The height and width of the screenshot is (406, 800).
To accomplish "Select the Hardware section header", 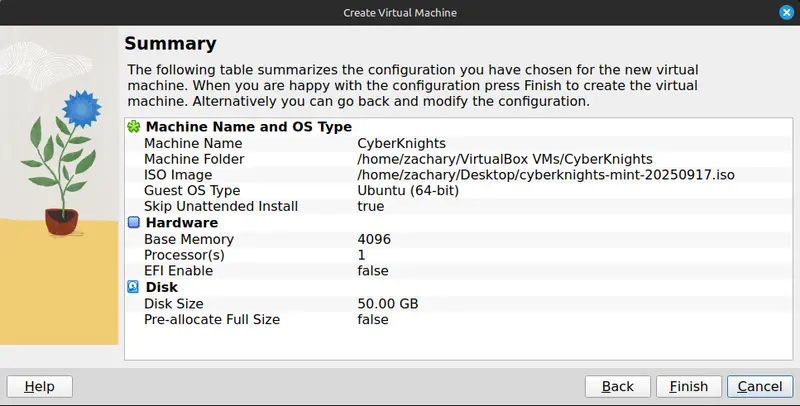I will pyautogui.click(x=182, y=222).
